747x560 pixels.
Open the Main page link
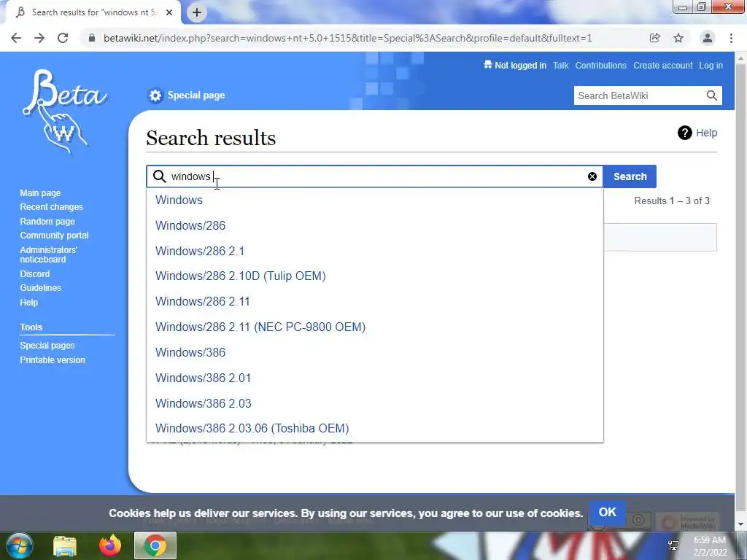pyautogui.click(x=41, y=192)
